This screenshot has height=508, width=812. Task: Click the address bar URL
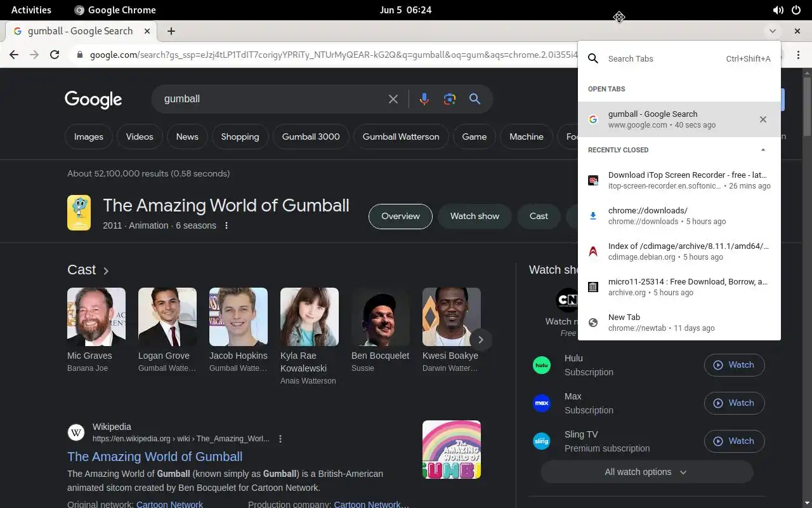(x=333, y=55)
